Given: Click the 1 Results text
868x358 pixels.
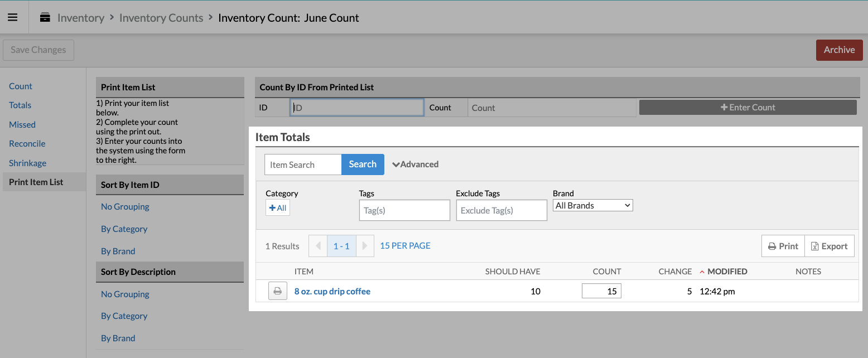Looking at the screenshot, I should (282, 246).
